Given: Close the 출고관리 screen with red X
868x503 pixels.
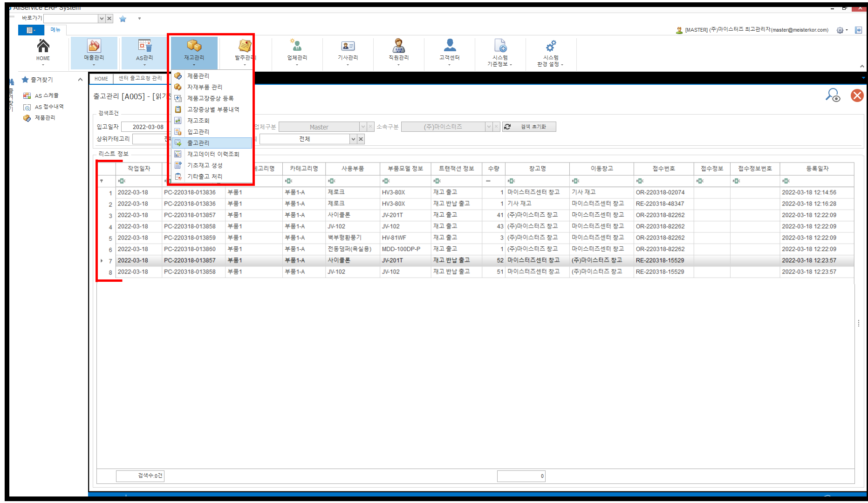Looking at the screenshot, I should (x=857, y=95).
